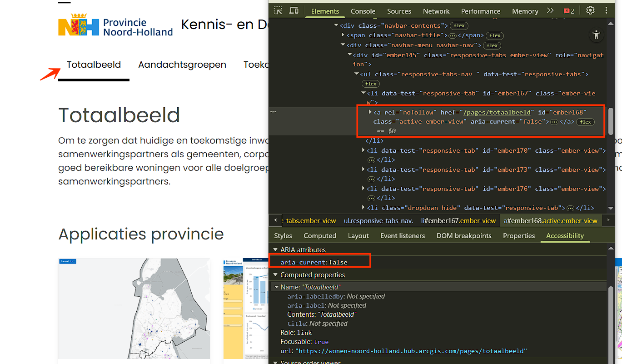Click the round accessibility tree button

[596, 35]
